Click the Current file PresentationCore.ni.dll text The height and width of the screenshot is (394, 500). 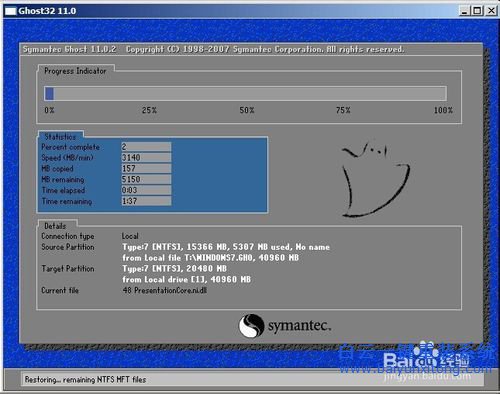point(165,290)
